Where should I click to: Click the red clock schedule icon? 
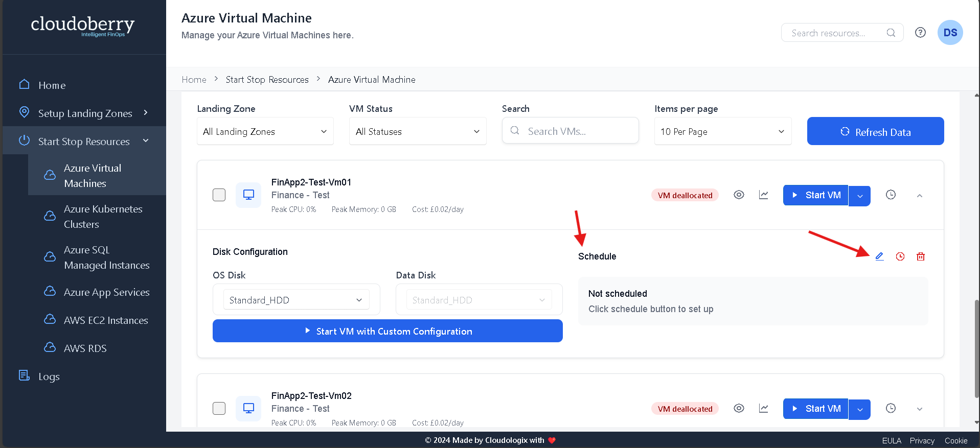pyautogui.click(x=900, y=256)
